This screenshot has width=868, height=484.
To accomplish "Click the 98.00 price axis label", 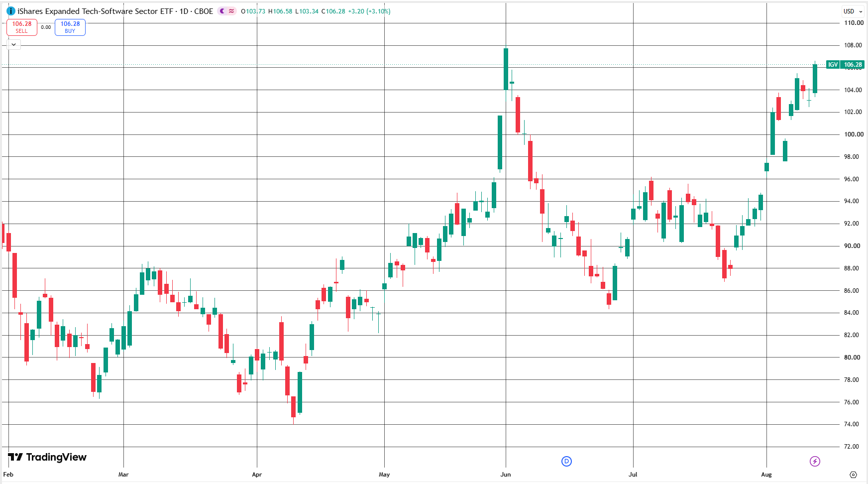I will point(852,157).
